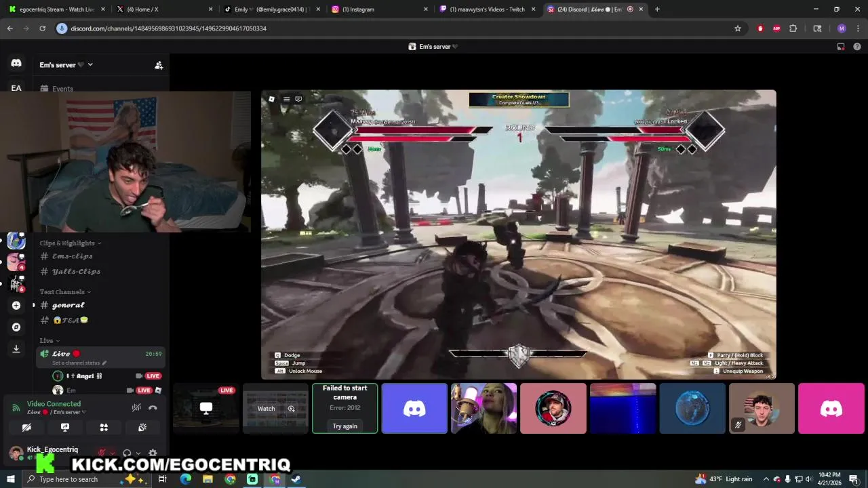Open Windows Task View icon
Viewport: 868px width, 488px height.
163,479
